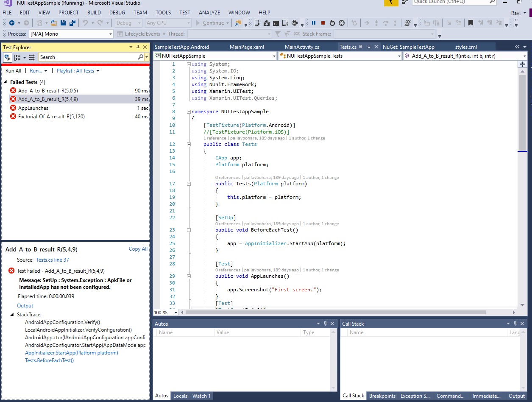Click the Find in Files icon
The image size is (532, 402).
(238, 23)
